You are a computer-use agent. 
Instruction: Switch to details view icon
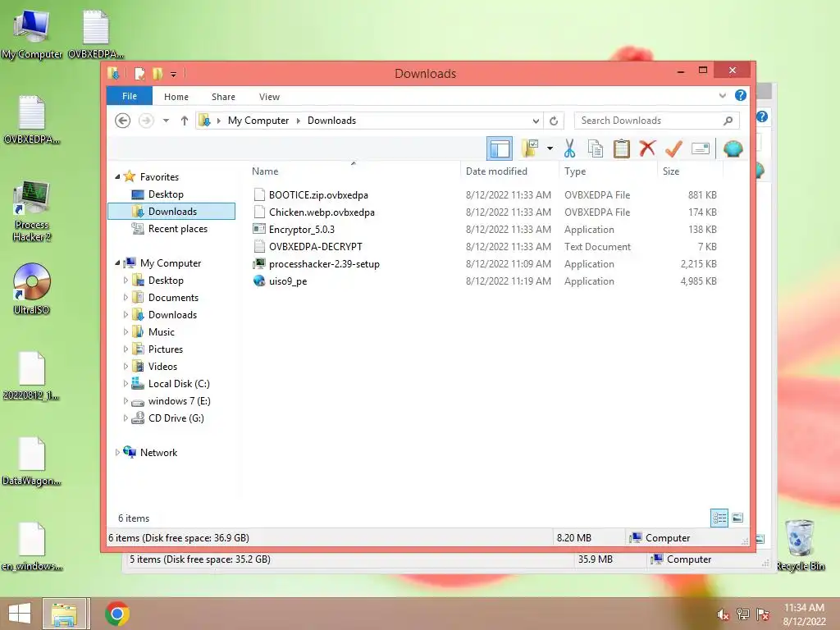tap(719, 518)
